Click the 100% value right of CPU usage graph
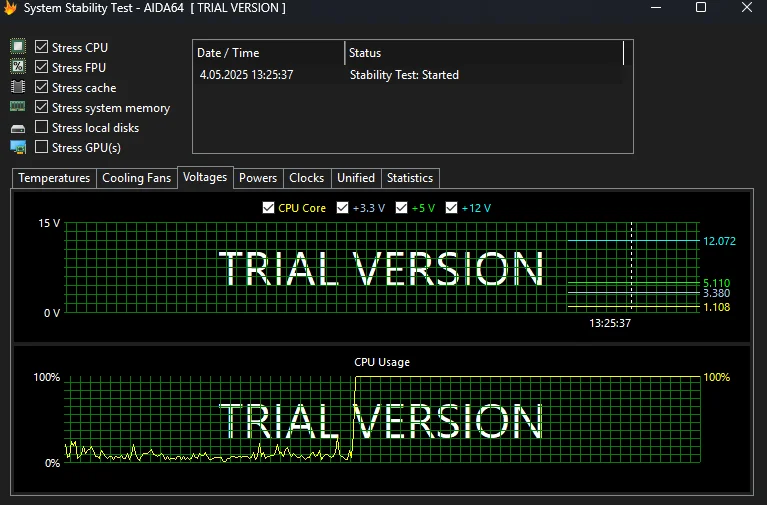 click(x=717, y=377)
